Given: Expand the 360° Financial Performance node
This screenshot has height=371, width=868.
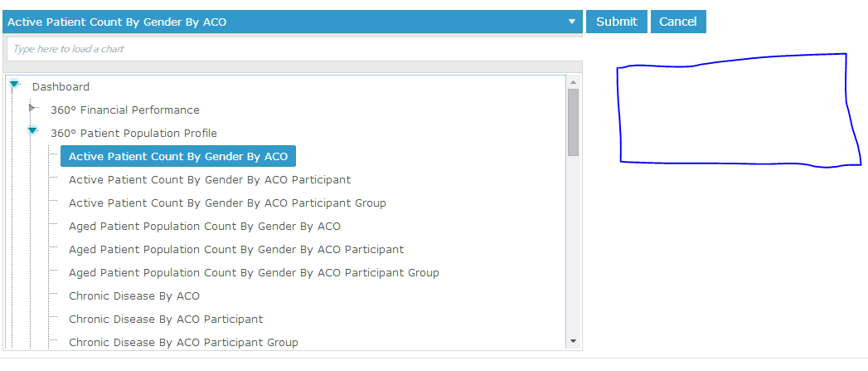Looking at the screenshot, I should click(x=32, y=108).
